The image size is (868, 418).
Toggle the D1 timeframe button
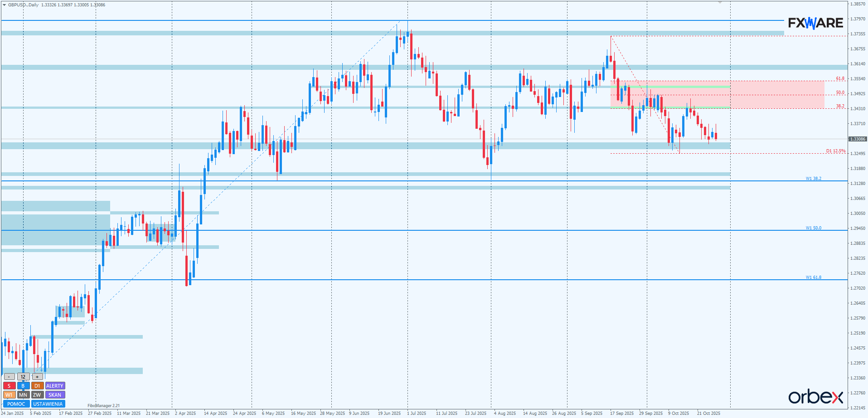37,386
